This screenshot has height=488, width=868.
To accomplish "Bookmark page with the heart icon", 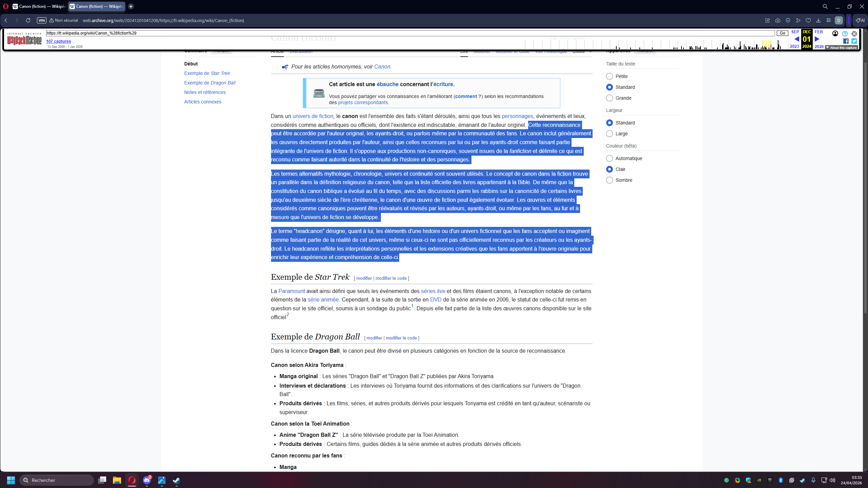I will pyautogui.click(x=808, y=20).
